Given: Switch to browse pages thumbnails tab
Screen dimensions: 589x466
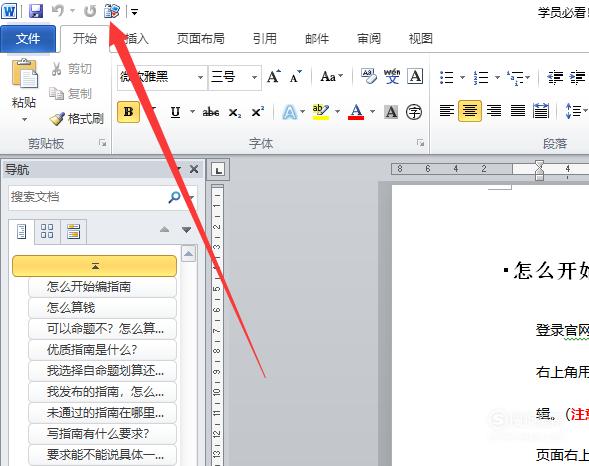Looking at the screenshot, I should 47,232.
